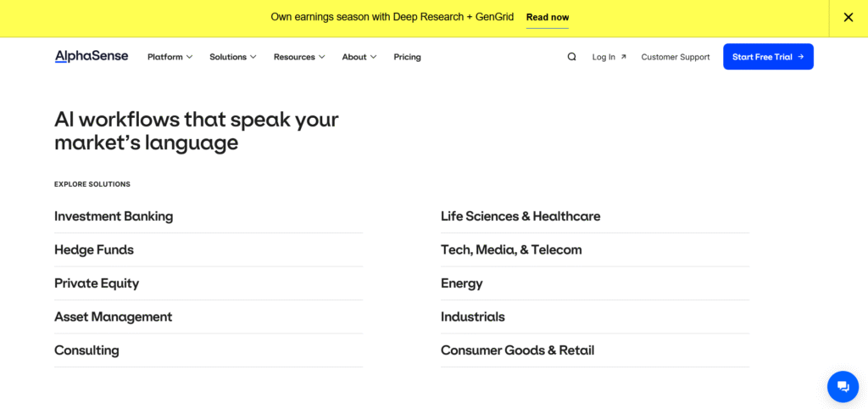Open the chat support bubble
The width and height of the screenshot is (868, 409).
(x=842, y=386)
